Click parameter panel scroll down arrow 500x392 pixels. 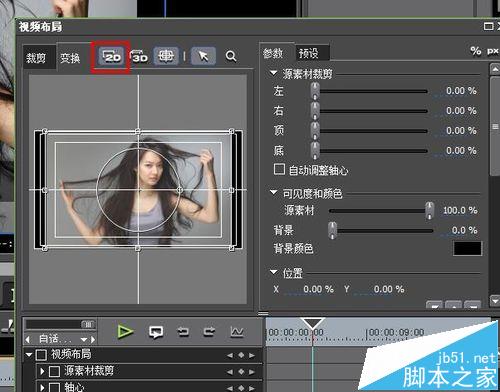pos(495,301)
